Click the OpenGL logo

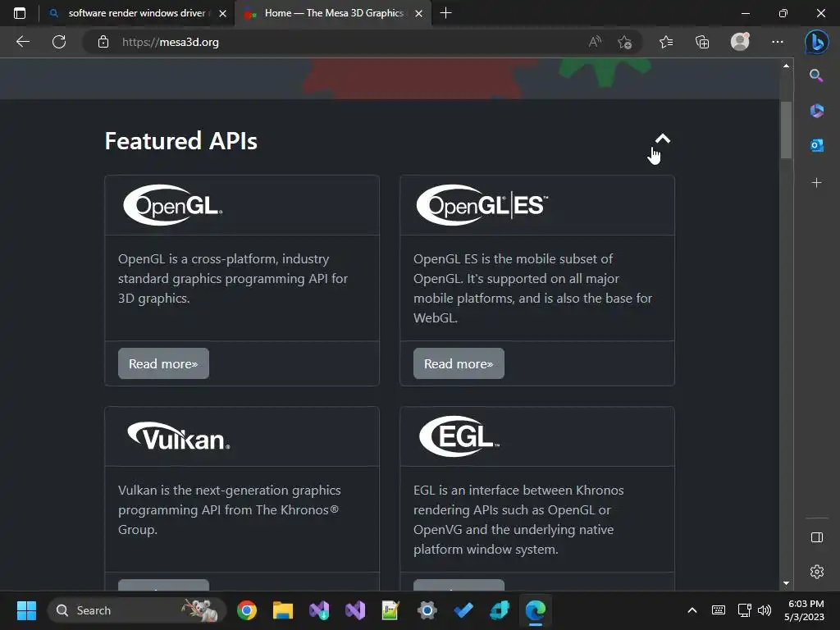[172, 205]
